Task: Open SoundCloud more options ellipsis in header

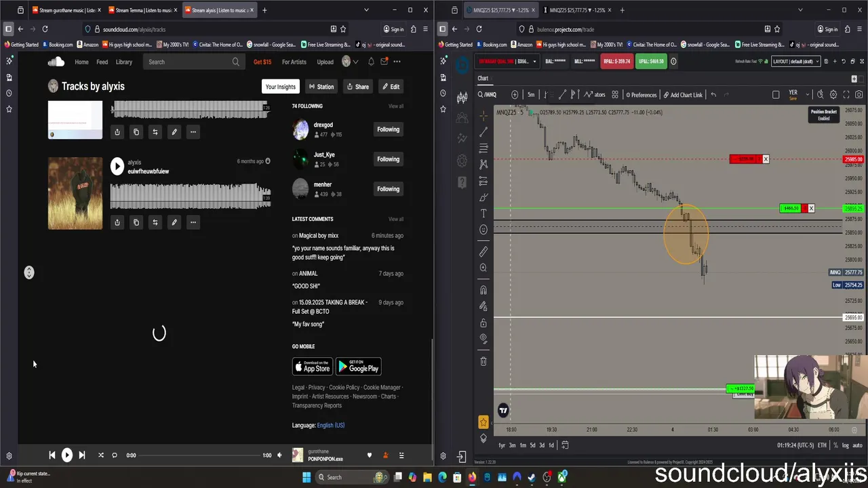Action: point(397,62)
